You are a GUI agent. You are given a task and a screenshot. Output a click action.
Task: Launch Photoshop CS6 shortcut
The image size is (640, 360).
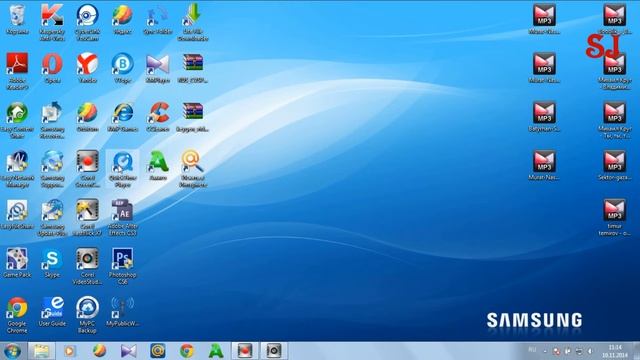click(122, 266)
